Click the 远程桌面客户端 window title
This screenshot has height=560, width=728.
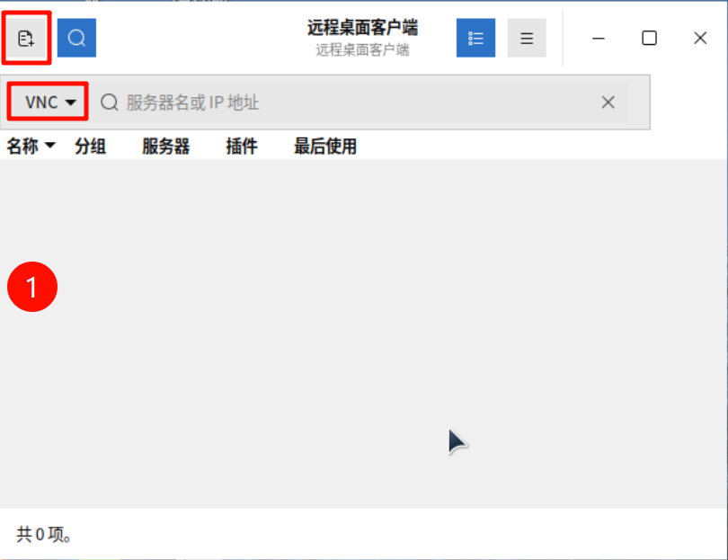pos(362,28)
